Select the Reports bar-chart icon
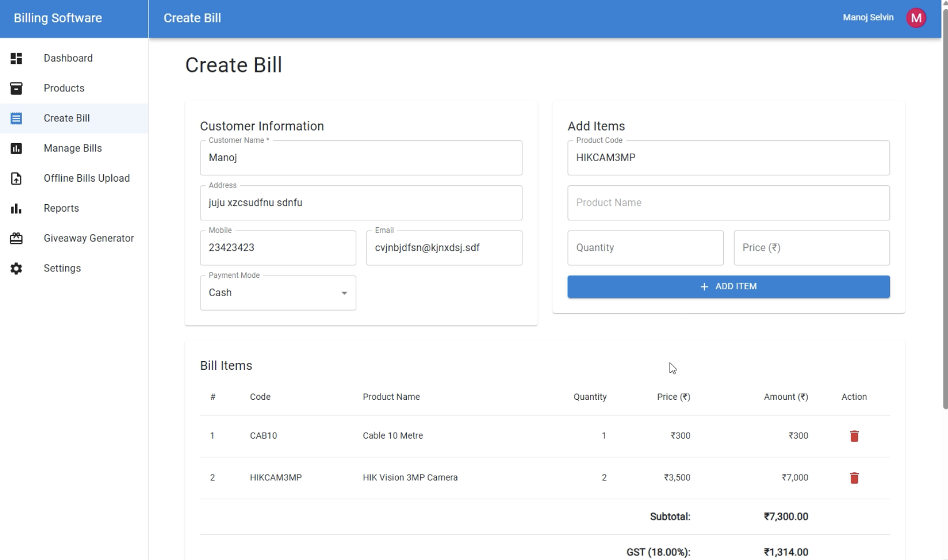The width and height of the screenshot is (948, 560). click(x=17, y=208)
